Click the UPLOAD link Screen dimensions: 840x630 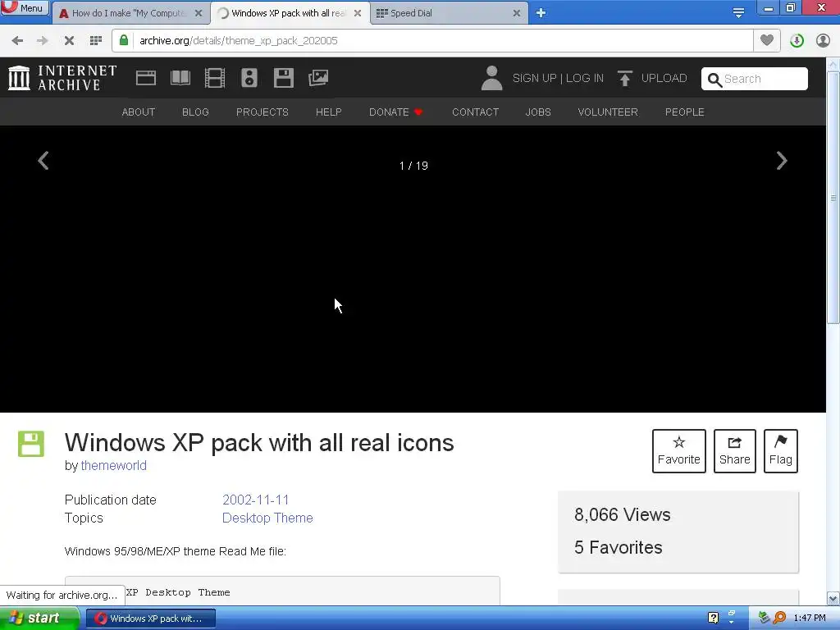[x=664, y=78]
